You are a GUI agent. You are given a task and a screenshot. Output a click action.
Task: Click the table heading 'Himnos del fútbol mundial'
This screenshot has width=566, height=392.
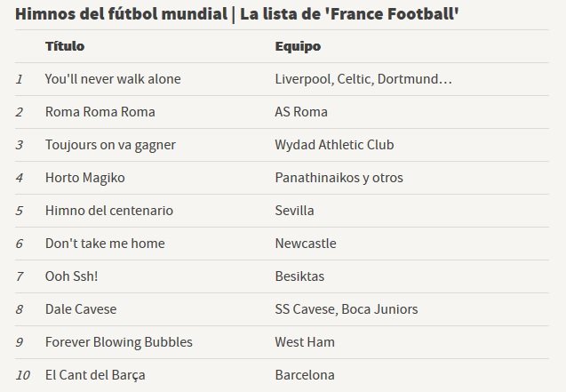[x=121, y=14]
